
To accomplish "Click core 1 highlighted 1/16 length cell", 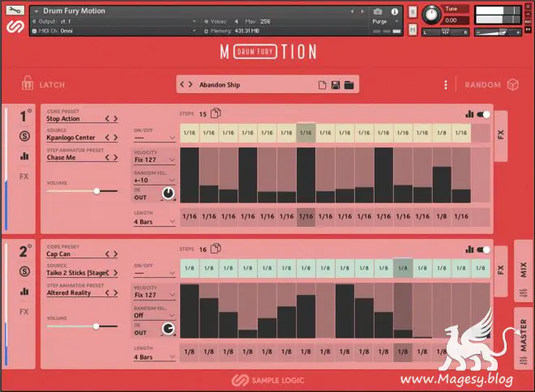I will [306, 217].
